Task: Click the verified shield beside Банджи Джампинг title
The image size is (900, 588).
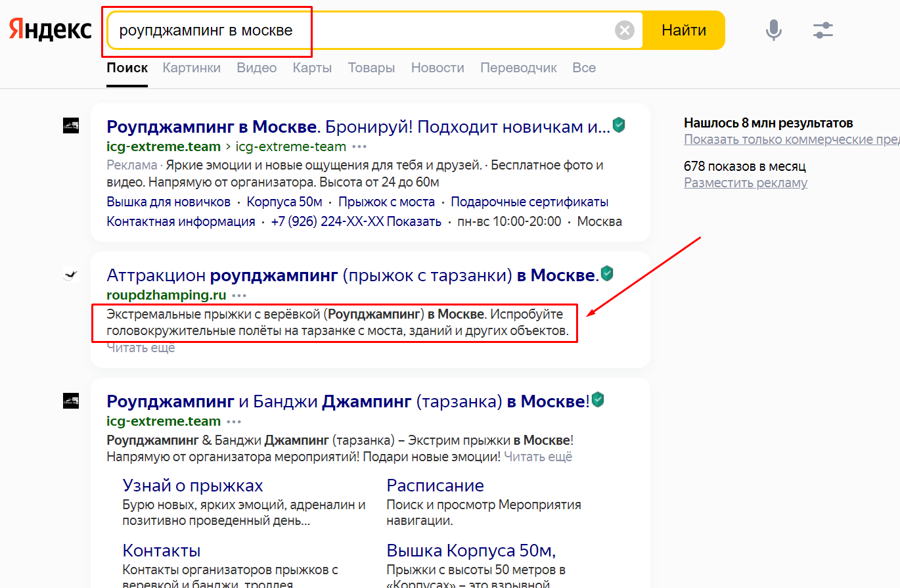Action: click(x=598, y=399)
